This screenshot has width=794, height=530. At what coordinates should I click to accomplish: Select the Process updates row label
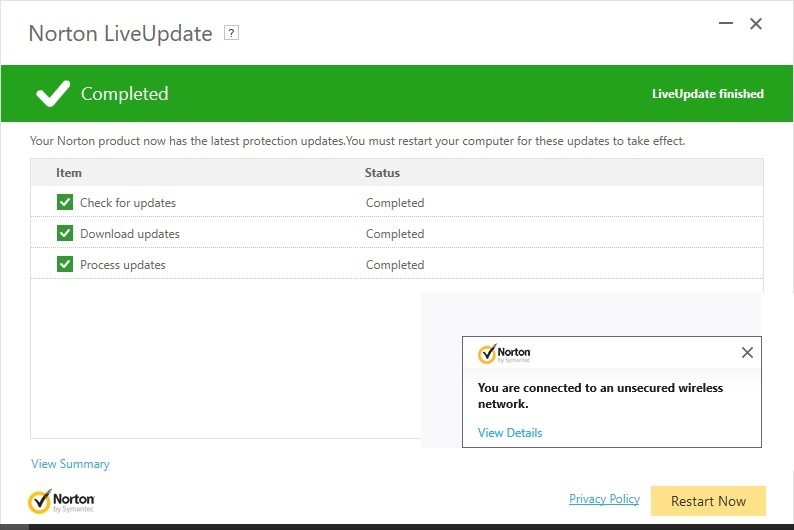(123, 264)
